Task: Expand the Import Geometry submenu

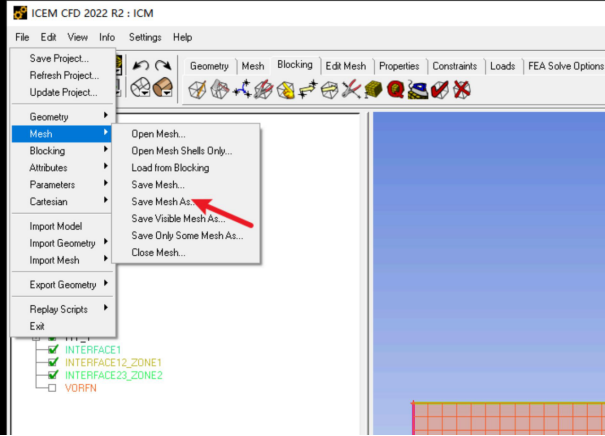Action: (63, 243)
